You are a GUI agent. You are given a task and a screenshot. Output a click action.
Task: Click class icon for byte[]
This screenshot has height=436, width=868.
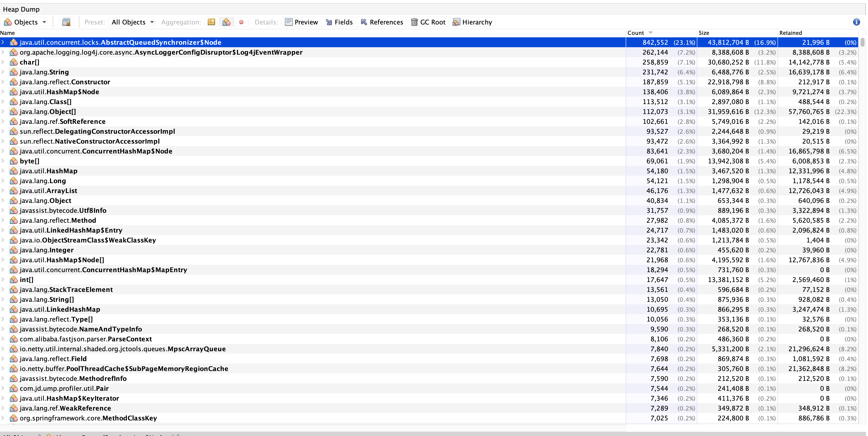tap(14, 161)
